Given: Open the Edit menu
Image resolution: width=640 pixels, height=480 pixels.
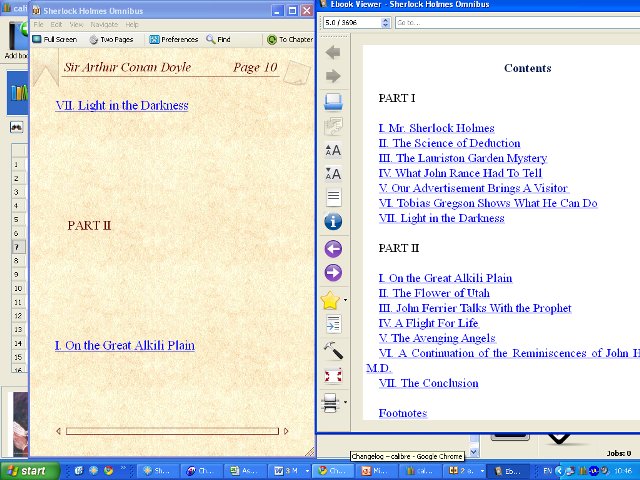Looking at the screenshot, I should [56, 24].
